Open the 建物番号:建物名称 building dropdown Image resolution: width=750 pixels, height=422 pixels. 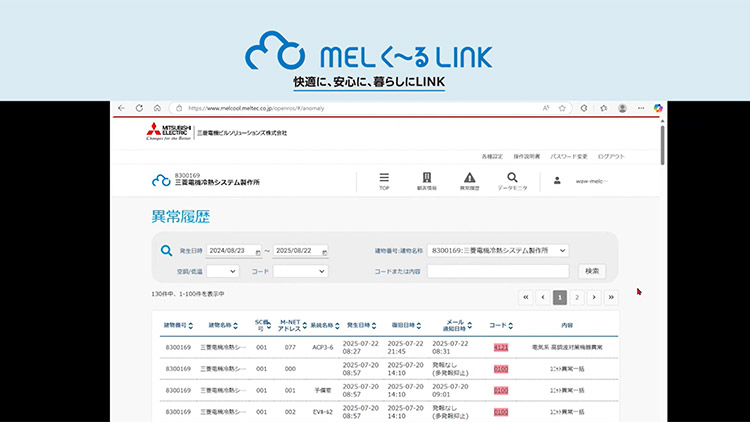[498, 251]
